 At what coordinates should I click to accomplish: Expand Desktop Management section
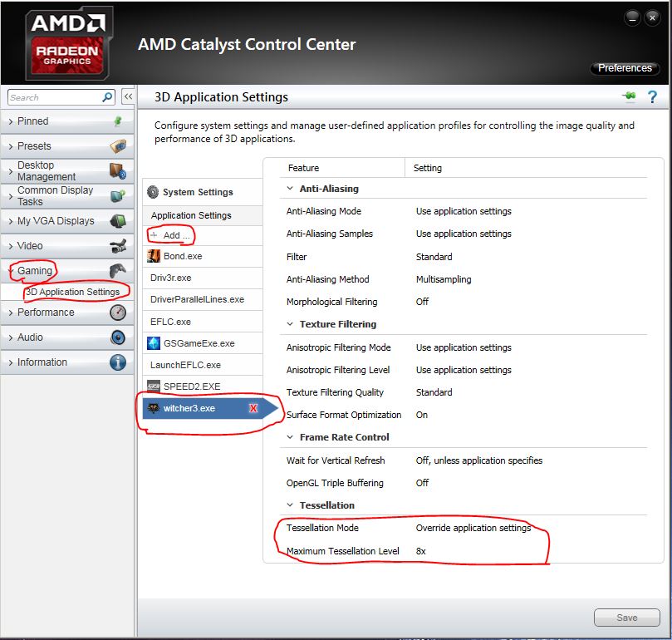(11, 171)
